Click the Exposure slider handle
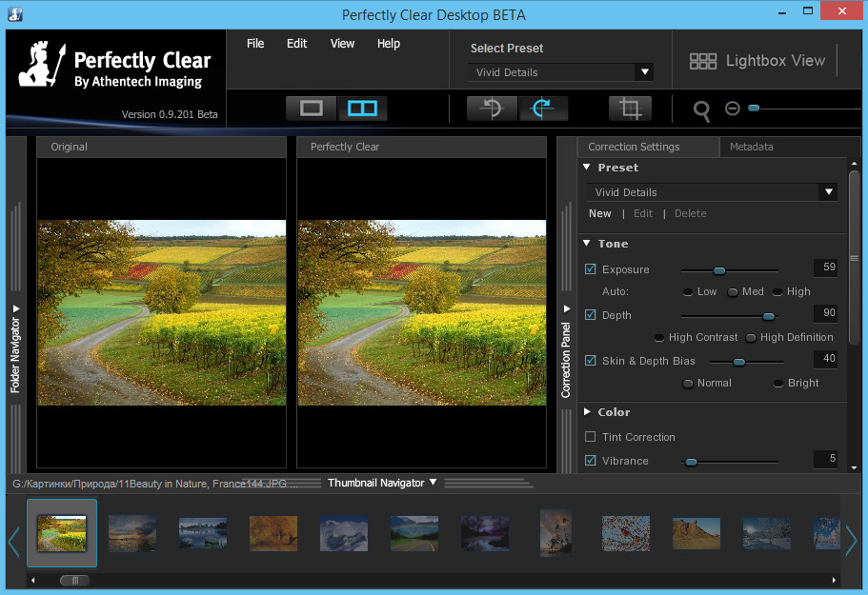The width and height of the screenshot is (868, 595). pyautogui.click(x=719, y=270)
